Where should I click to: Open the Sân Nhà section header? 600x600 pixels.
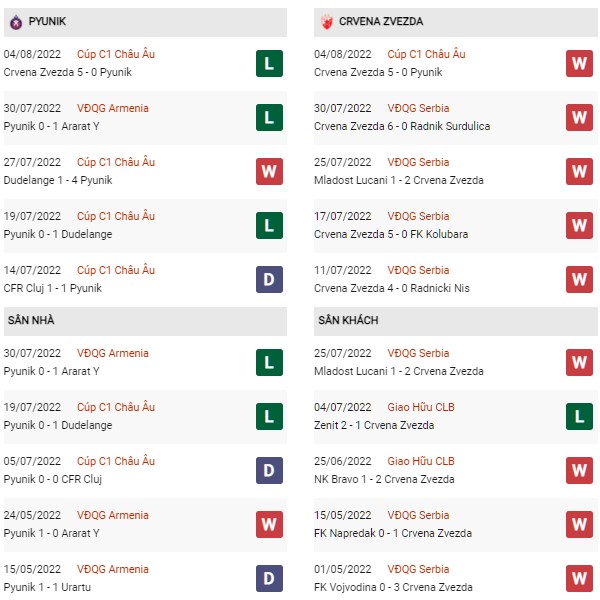(145, 321)
